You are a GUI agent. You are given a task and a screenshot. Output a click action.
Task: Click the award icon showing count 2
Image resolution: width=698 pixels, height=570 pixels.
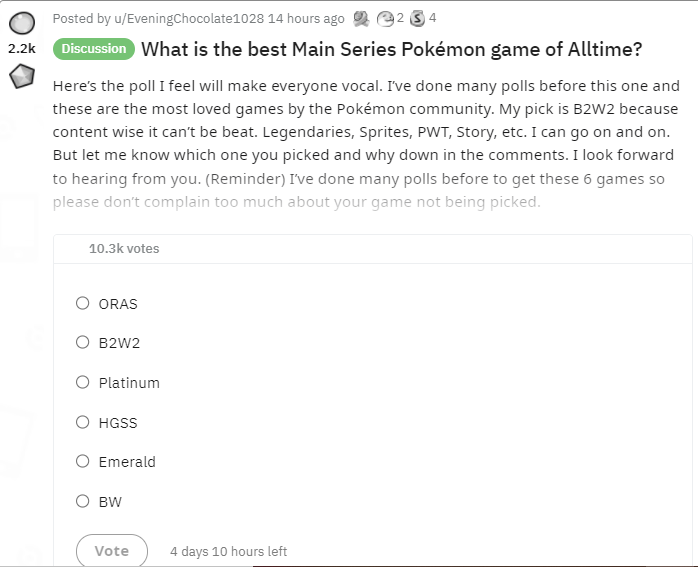point(385,18)
